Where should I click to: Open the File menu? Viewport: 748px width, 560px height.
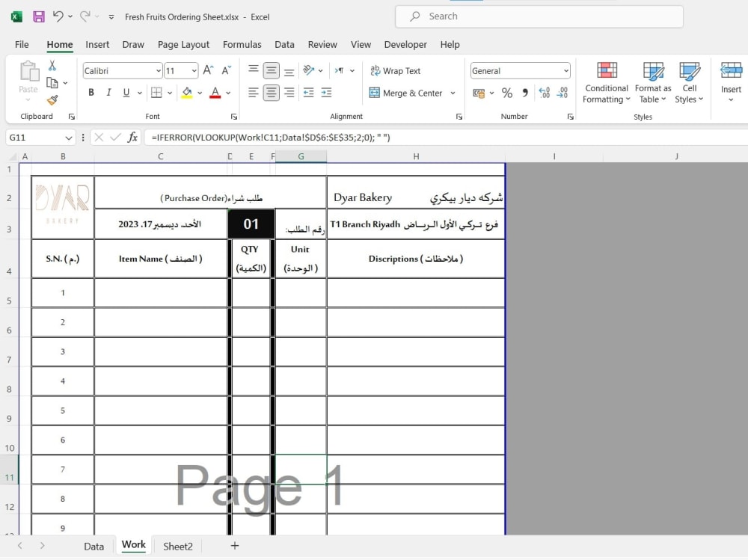click(22, 44)
